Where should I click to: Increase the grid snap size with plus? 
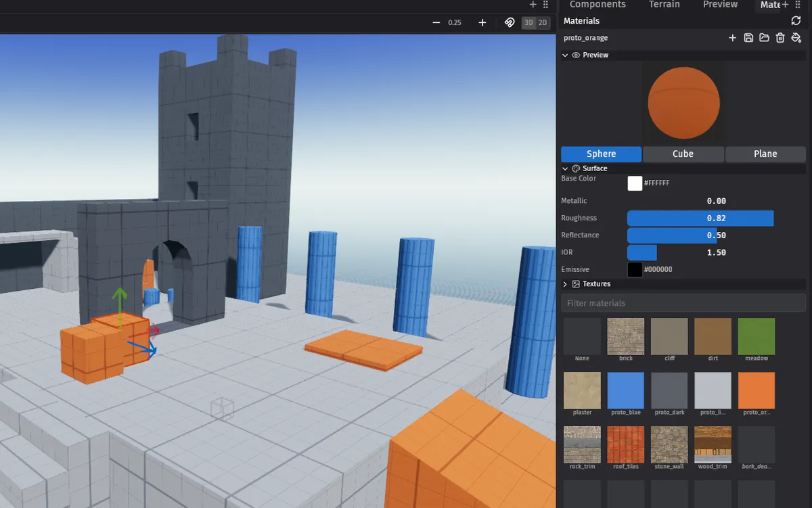point(482,22)
